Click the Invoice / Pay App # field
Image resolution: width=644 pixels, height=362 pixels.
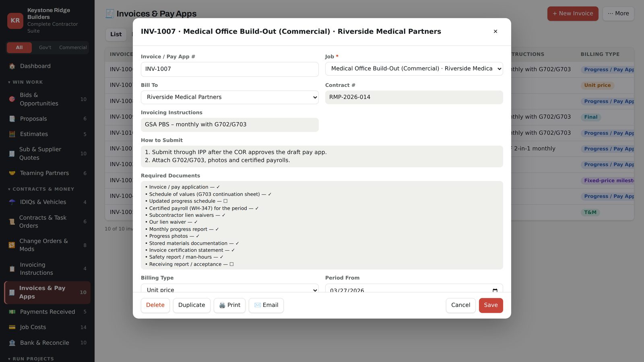[x=229, y=69]
